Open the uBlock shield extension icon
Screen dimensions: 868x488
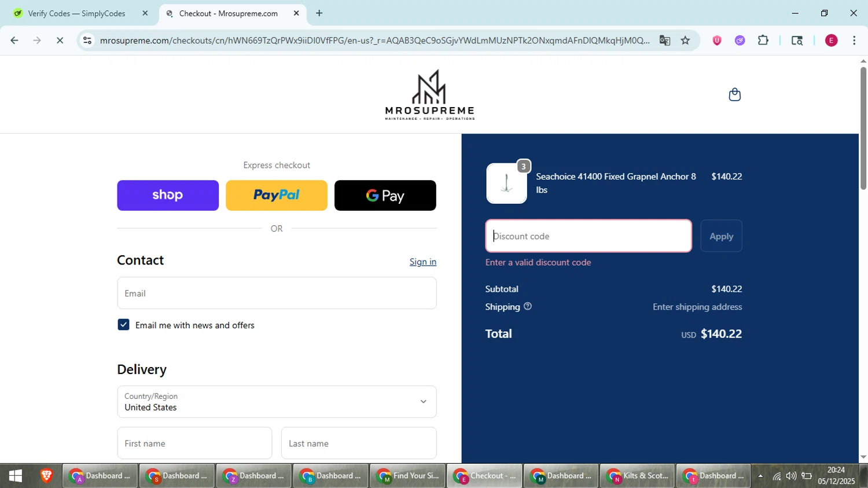717,41
